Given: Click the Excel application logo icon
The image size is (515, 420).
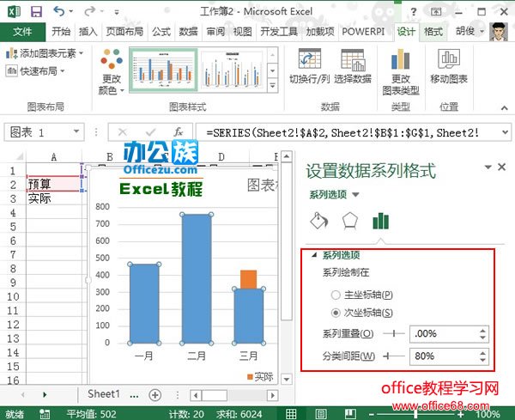Looking at the screenshot, I should click(14, 12).
